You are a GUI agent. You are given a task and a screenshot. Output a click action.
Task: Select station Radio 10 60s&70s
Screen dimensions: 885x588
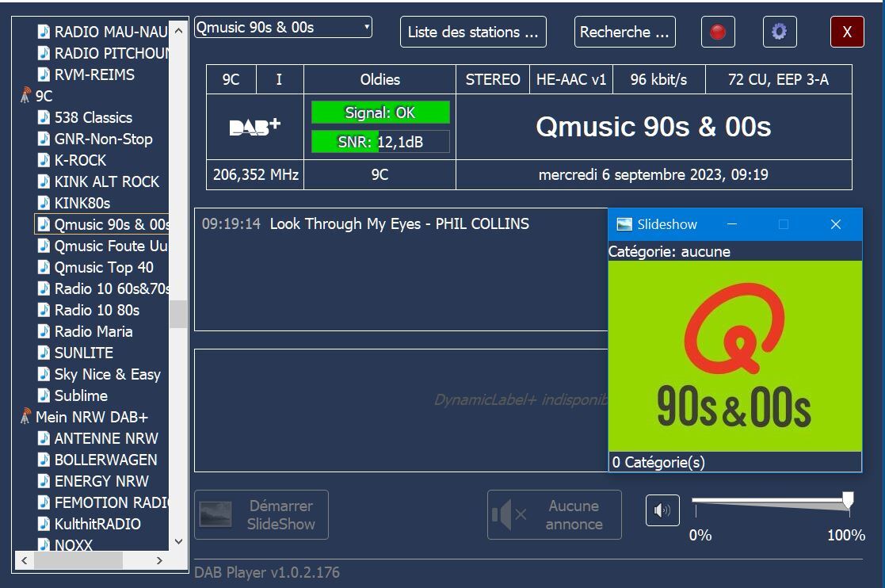tap(111, 289)
